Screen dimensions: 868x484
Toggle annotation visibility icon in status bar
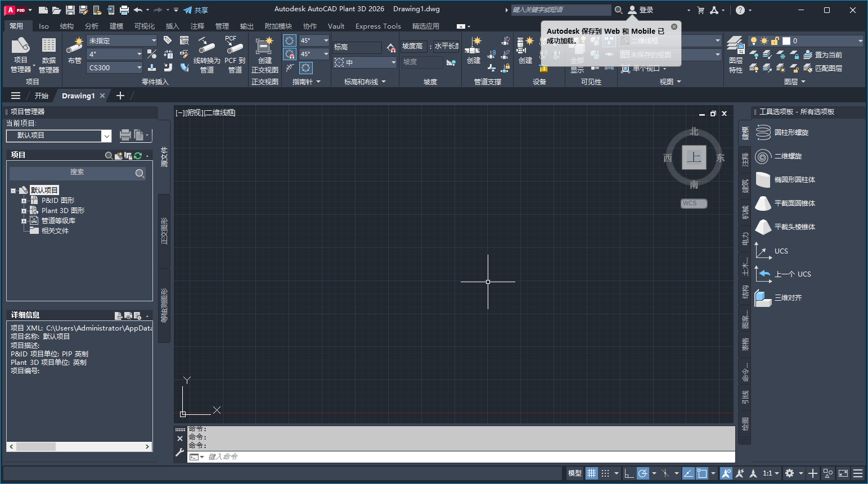click(726, 473)
